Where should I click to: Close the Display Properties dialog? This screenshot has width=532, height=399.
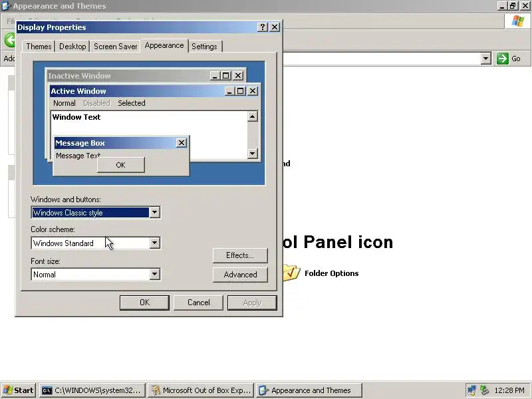coord(275,27)
